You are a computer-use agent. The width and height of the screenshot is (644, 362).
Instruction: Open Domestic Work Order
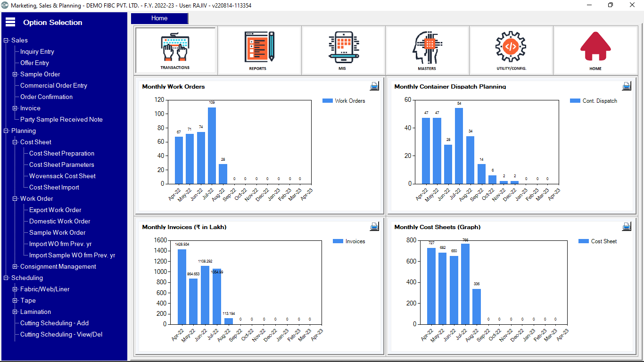[60, 222]
